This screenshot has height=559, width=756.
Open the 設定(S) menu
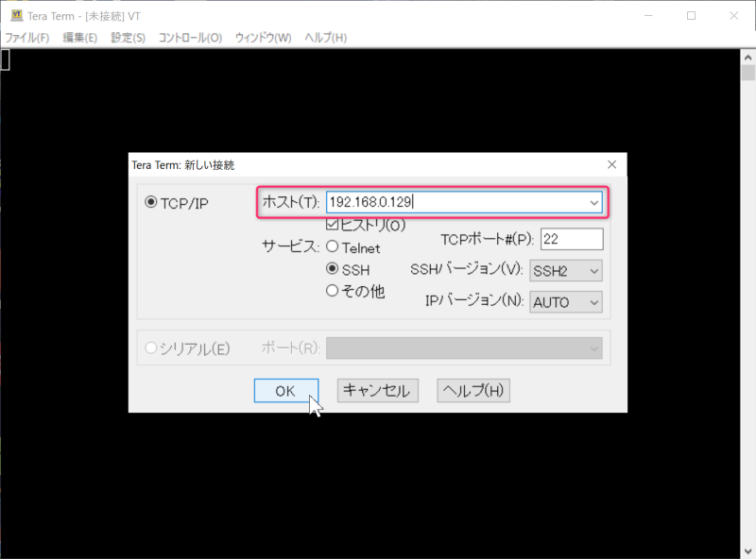(x=128, y=38)
